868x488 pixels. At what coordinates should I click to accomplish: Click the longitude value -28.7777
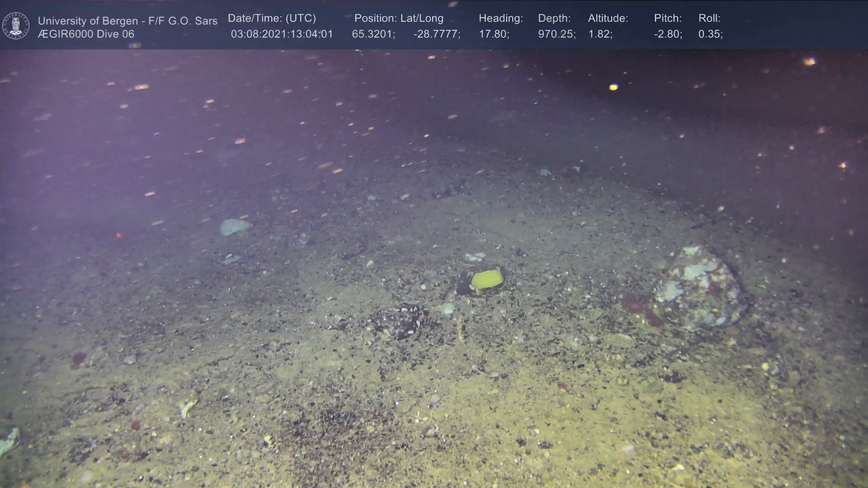[x=436, y=34]
